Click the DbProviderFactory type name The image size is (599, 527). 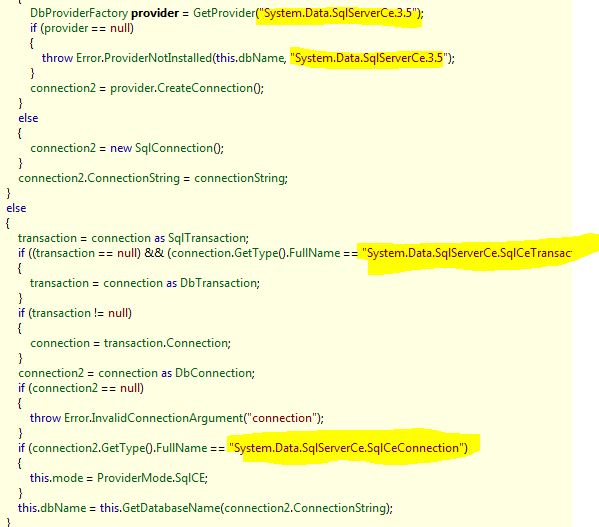click(79, 13)
